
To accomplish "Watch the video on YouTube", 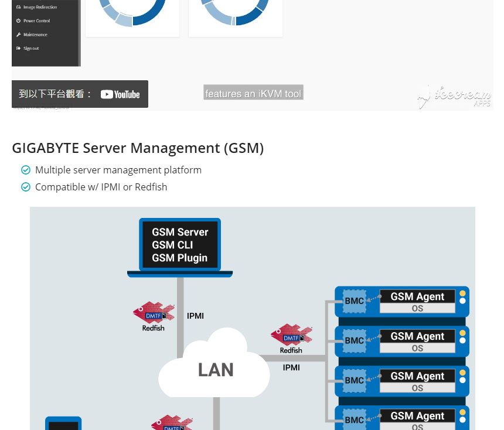I will coord(80,94).
